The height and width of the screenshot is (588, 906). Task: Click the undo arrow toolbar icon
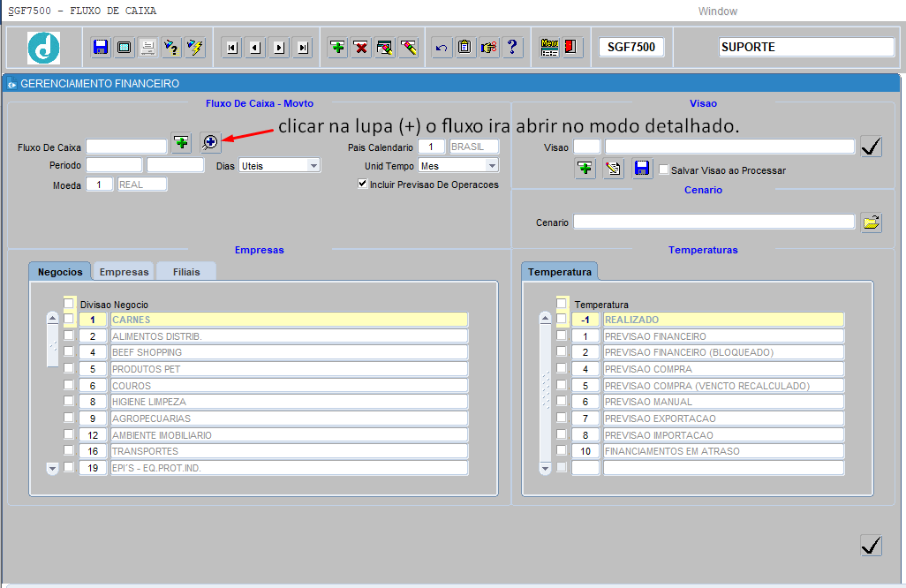(442, 47)
